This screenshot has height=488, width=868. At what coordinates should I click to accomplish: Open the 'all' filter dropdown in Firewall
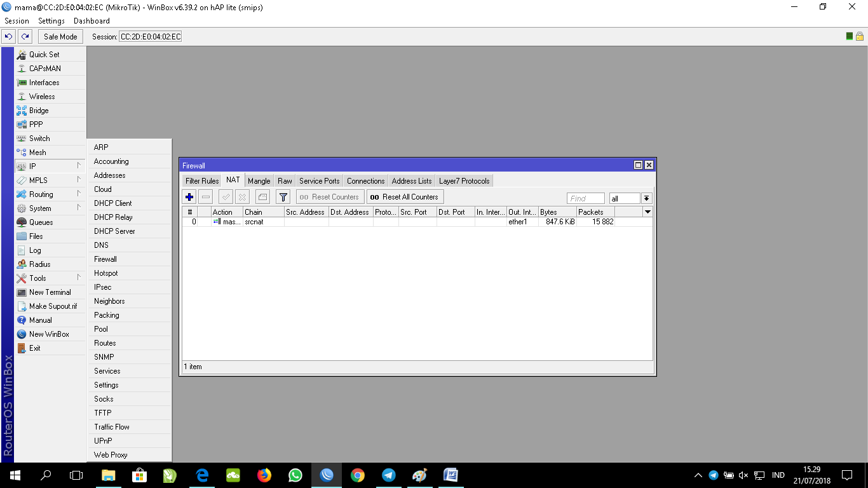click(647, 198)
